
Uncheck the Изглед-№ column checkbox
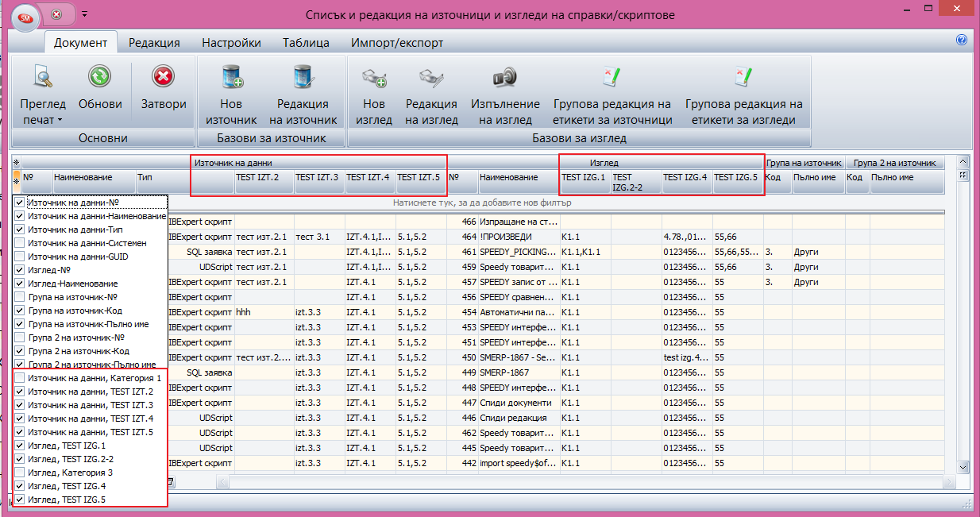(19, 270)
